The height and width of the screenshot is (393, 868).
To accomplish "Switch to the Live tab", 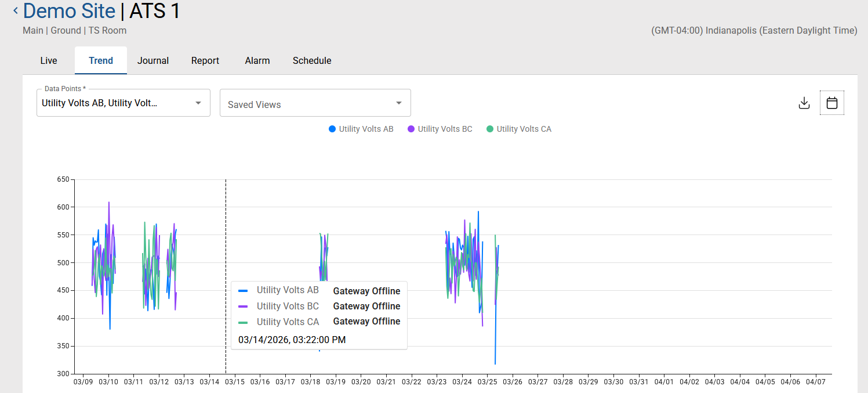I will click(x=49, y=60).
